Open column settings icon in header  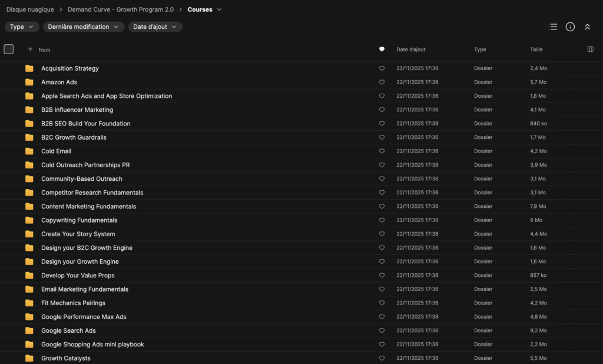591,49
